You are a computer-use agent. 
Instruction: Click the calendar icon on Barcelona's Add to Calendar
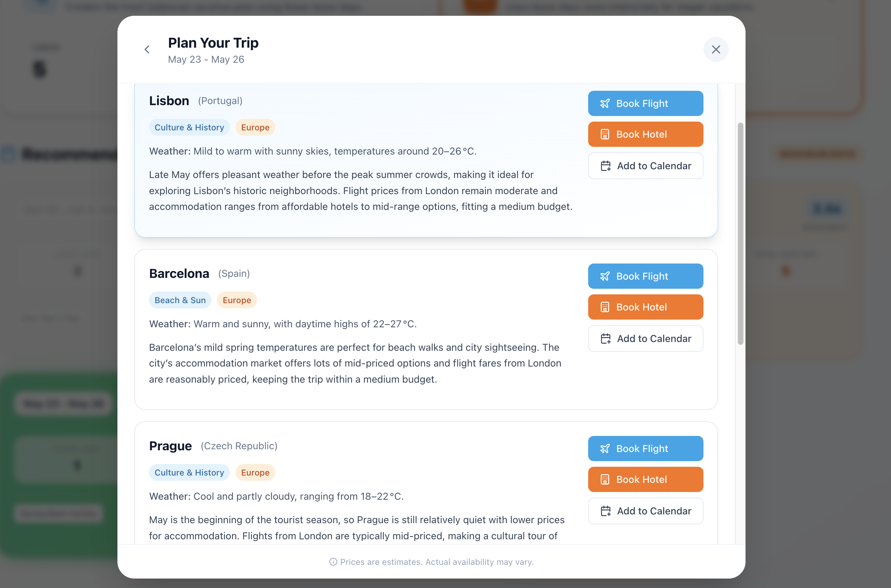click(606, 338)
